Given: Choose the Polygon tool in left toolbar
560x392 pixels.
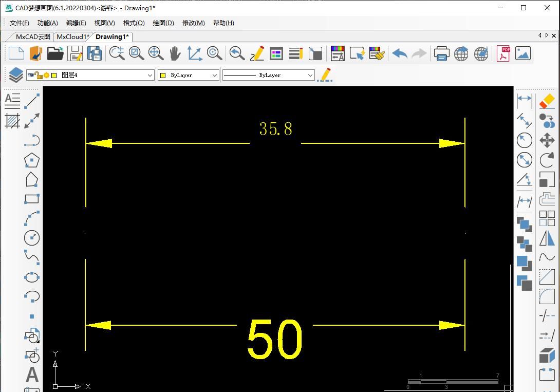Looking at the screenshot, I should point(32,160).
